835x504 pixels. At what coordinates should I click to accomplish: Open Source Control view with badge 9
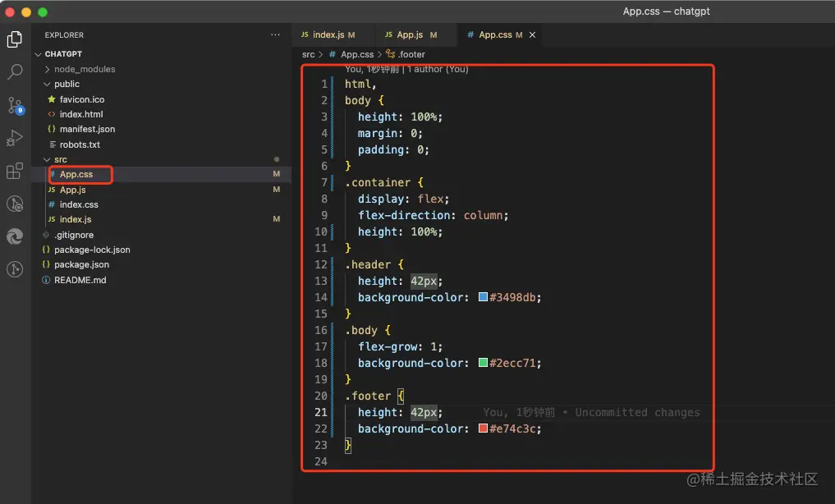[x=15, y=105]
